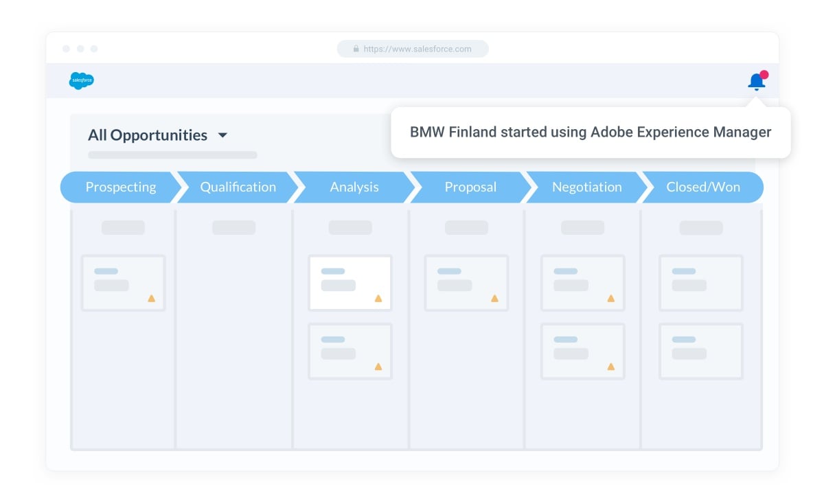Click the Salesforce cloud logo
The width and height of the screenshot is (824, 504).
click(82, 81)
